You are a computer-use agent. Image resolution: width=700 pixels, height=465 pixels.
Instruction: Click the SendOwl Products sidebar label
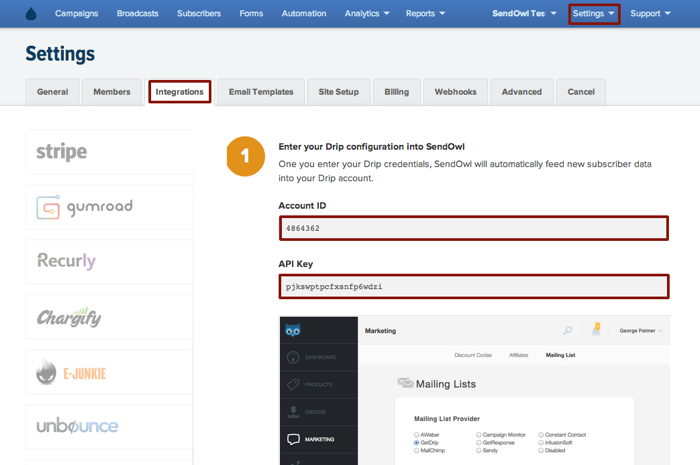(x=319, y=385)
